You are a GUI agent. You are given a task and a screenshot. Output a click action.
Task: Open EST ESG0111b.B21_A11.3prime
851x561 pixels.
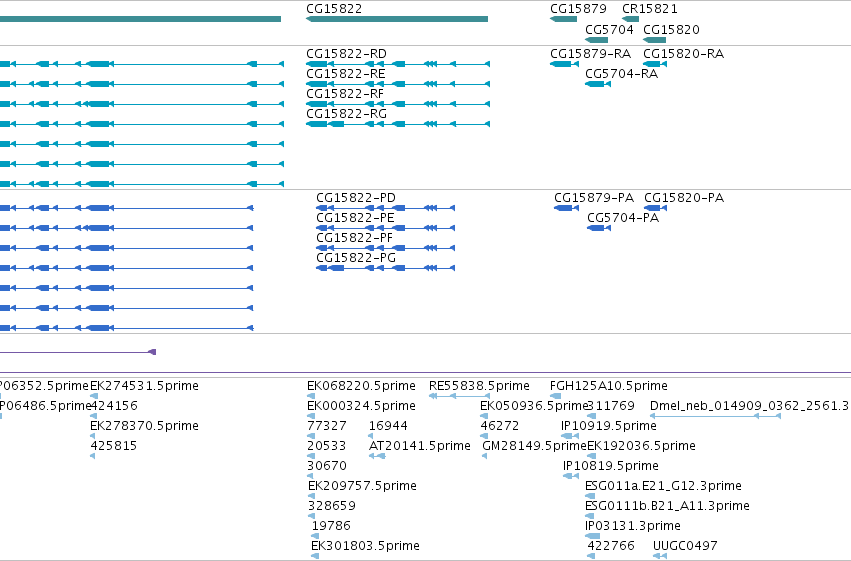(x=667, y=506)
